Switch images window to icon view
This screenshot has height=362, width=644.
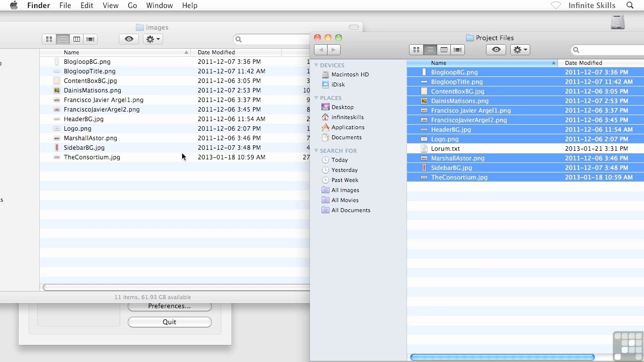(x=49, y=39)
